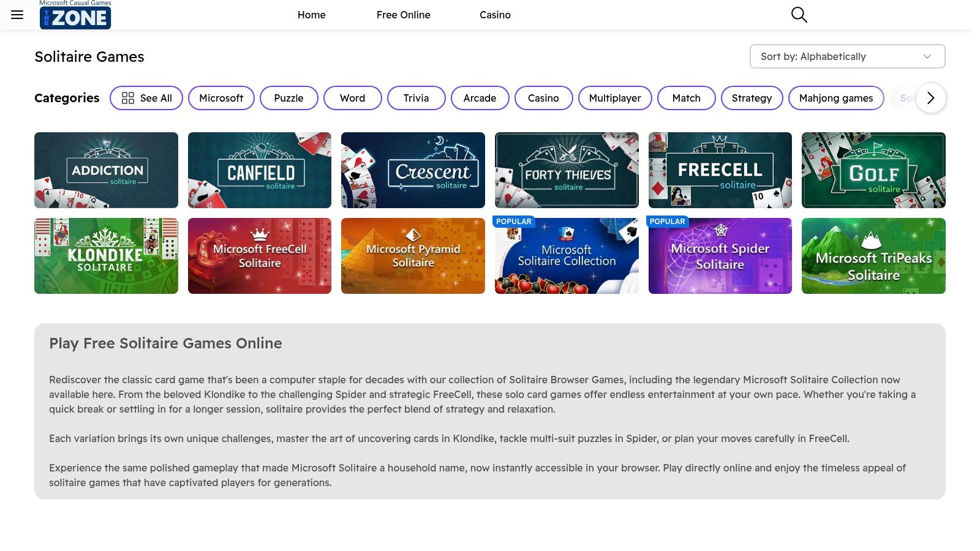Open the search magnifier icon
The width and height of the screenshot is (980, 551).
pyautogui.click(x=799, y=15)
